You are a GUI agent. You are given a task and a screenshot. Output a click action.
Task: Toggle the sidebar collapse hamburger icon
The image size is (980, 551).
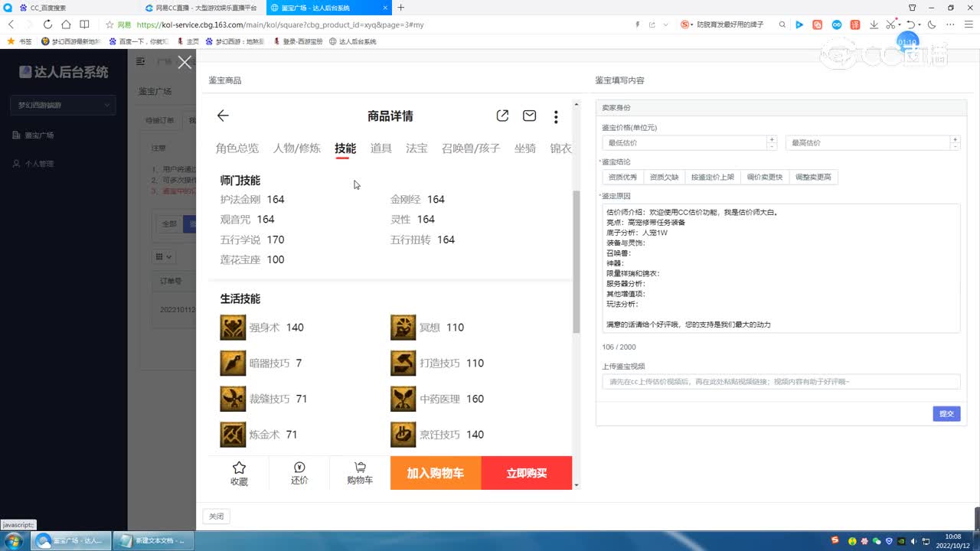[x=141, y=61]
